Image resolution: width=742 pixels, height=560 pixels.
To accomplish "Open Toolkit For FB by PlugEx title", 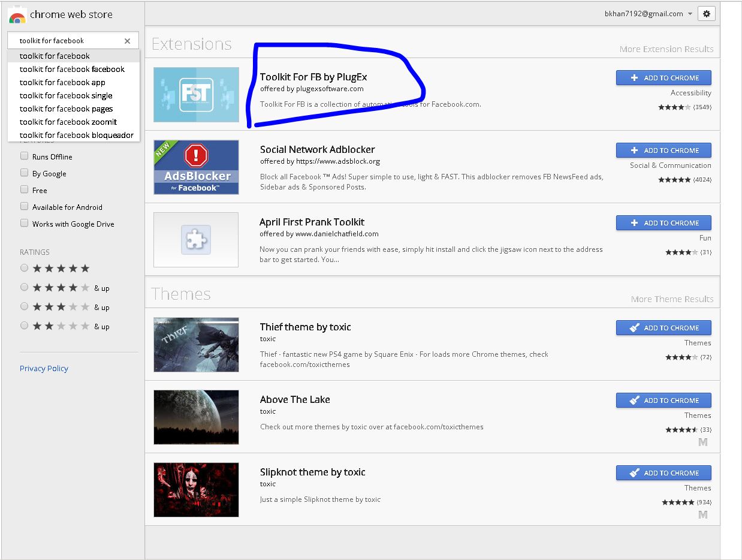I will [x=313, y=77].
